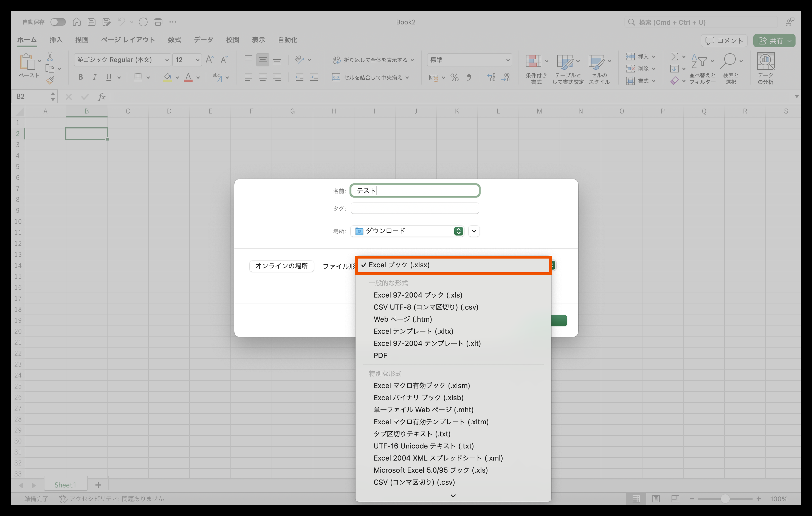This screenshot has width=812, height=516.
Task: Switch to the 挿入 ribbon tab
Action: click(56, 40)
